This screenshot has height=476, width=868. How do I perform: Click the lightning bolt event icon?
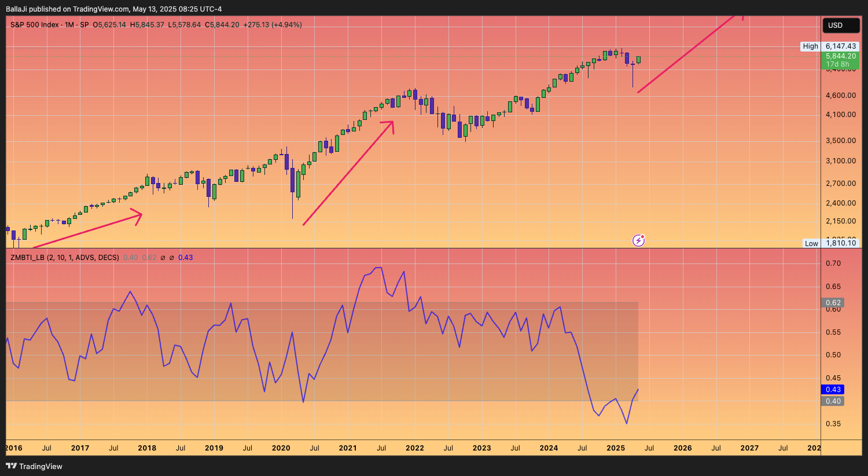point(638,240)
